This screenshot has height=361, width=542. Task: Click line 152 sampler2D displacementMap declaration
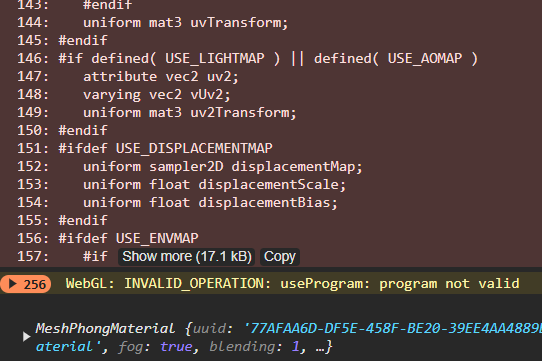tap(223, 167)
